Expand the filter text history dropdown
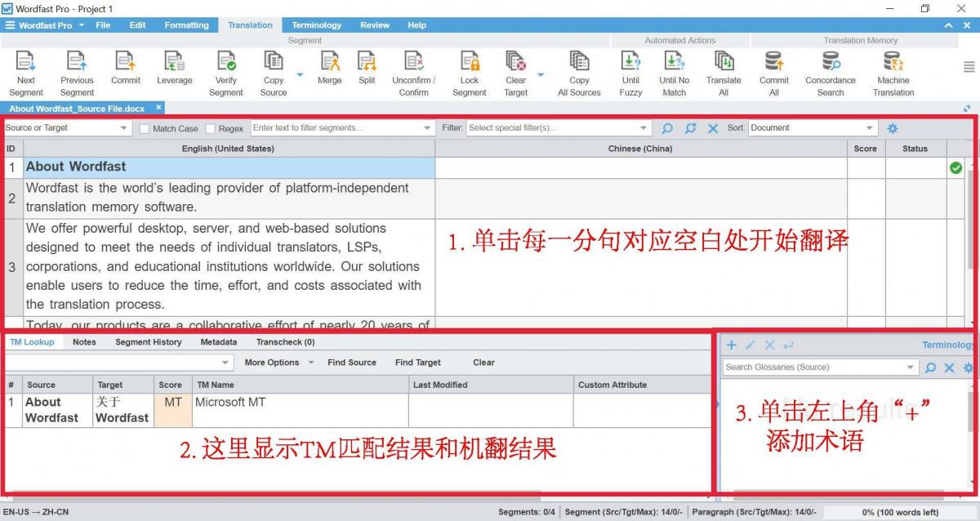 tap(427, 128)
